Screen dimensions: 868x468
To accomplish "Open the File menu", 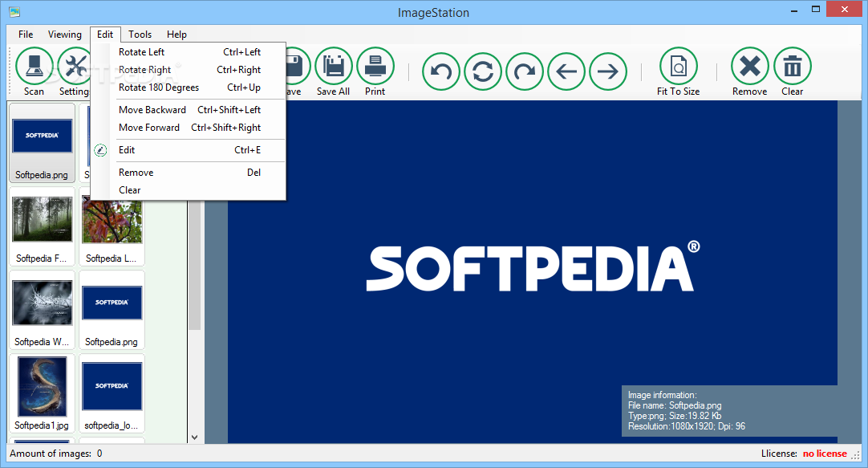I will [x=26, y=35].
